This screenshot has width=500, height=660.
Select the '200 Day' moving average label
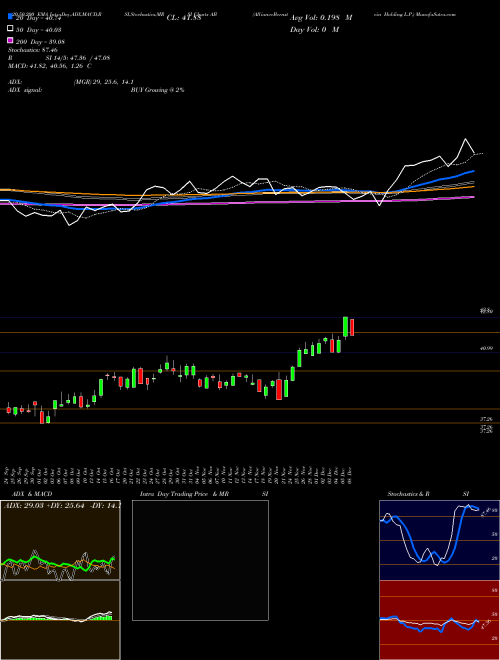tap(40, 41)
